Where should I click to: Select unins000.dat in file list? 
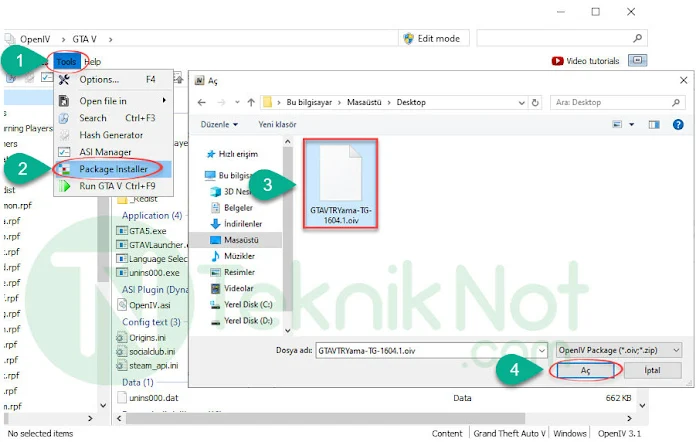pyautogui.click(x=148, y=398)
